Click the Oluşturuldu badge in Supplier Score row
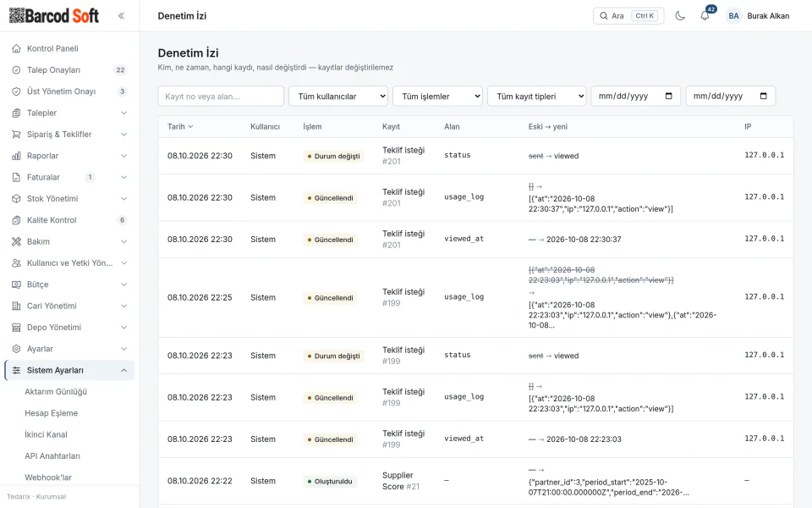Viewport: 812px width, 508px height. (329, 481)
